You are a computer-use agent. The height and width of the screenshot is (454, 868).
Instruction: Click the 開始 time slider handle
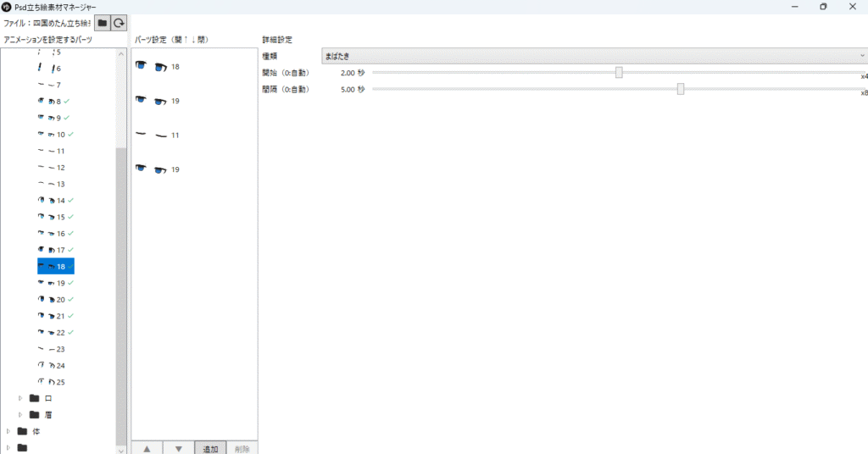tap(619, 73)
